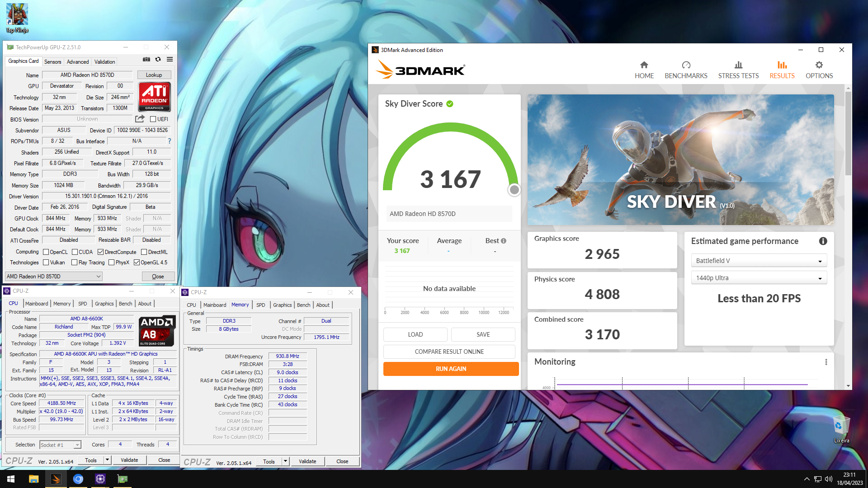Image resolution: width=868 pixels, height=488 pixels.
Task: Switch to CPU-Z taskbar icon
Action: (100, 479)
